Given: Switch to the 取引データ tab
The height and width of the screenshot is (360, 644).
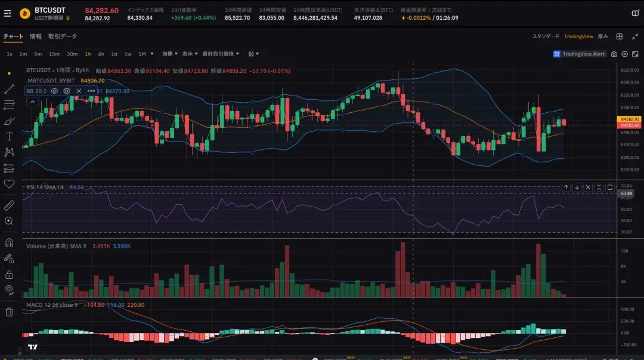Looking at the screenshot, I should [x=63, y=36].
